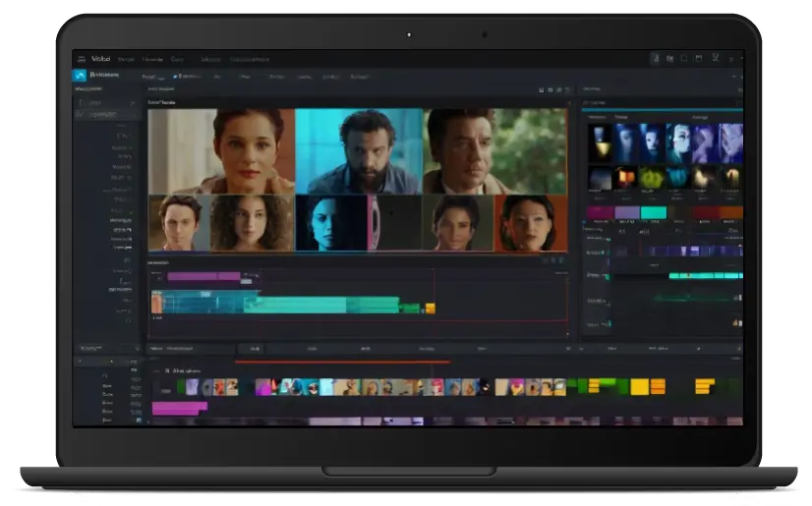Click the orange clip icon in middle timeline
The image size is (812, 506).
click(156, 305)
